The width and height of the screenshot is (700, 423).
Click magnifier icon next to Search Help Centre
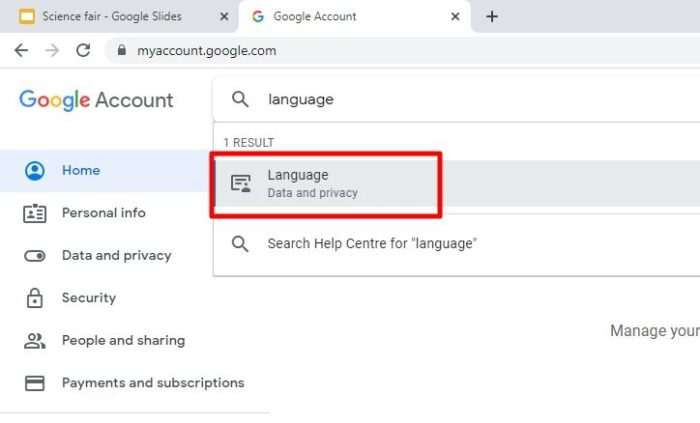click(240, 244)
